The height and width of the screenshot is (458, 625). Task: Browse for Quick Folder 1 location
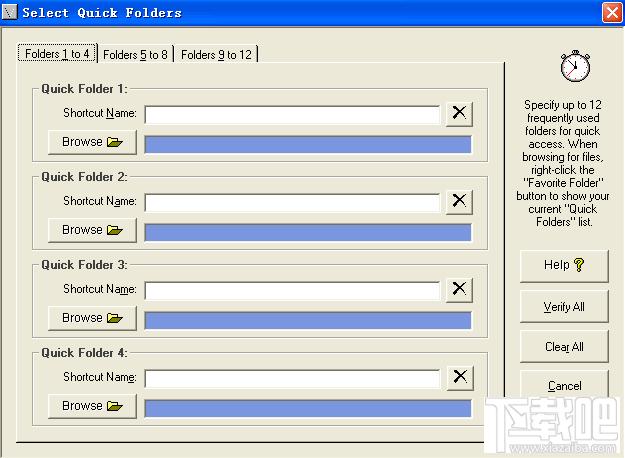tap(92, 142)
